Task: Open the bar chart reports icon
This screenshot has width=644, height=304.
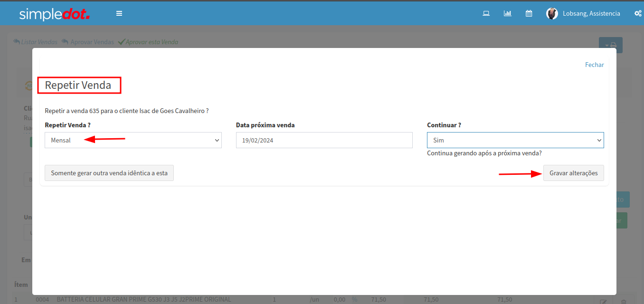Action: pyautogui.click(x=507, y=13)
